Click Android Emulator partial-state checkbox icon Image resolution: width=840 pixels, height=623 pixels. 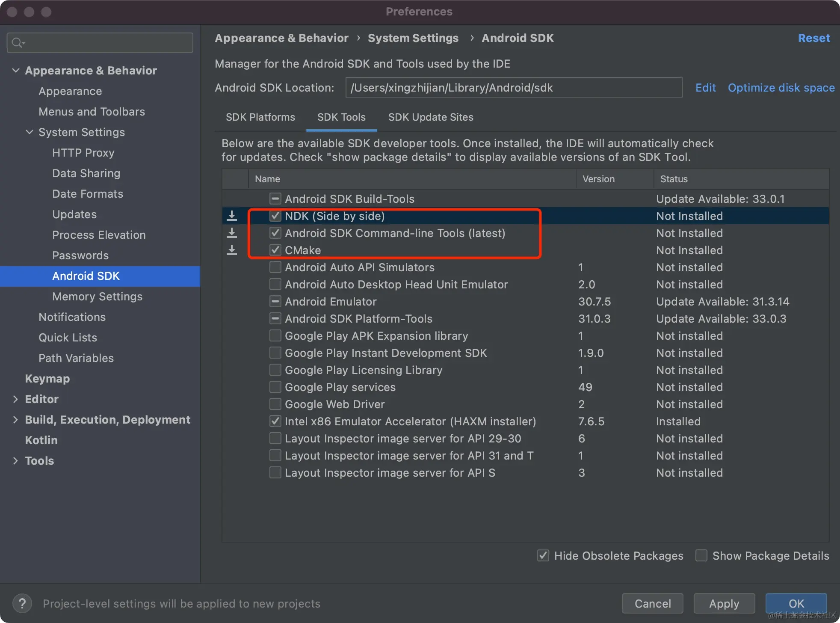coord(275,301)
